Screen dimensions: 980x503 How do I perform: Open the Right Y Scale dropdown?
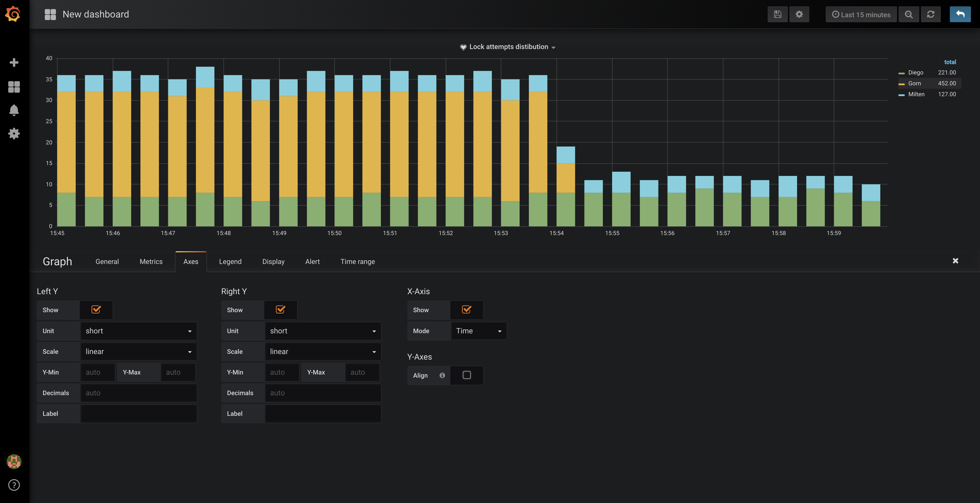tap(323, 352)
